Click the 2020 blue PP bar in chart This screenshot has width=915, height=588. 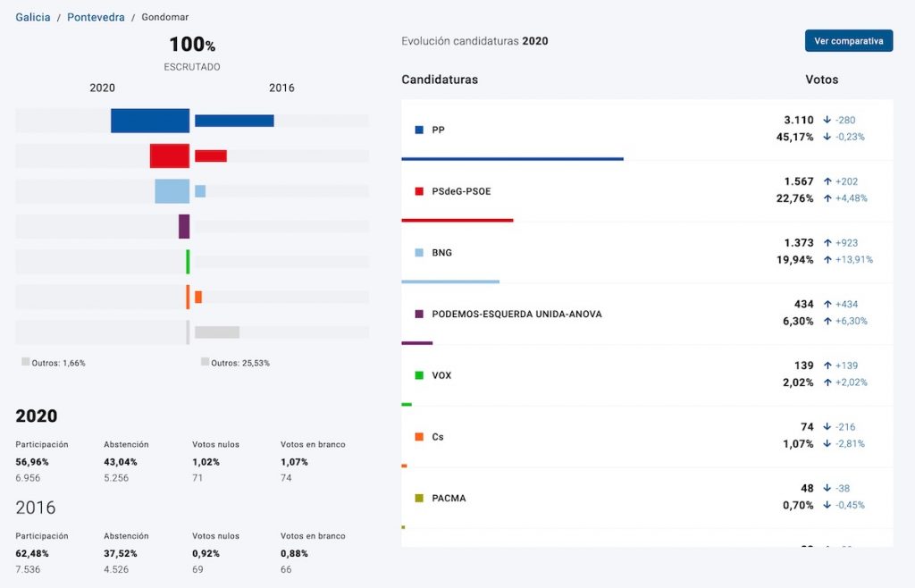pyautogui.click(x=150, y=121)
